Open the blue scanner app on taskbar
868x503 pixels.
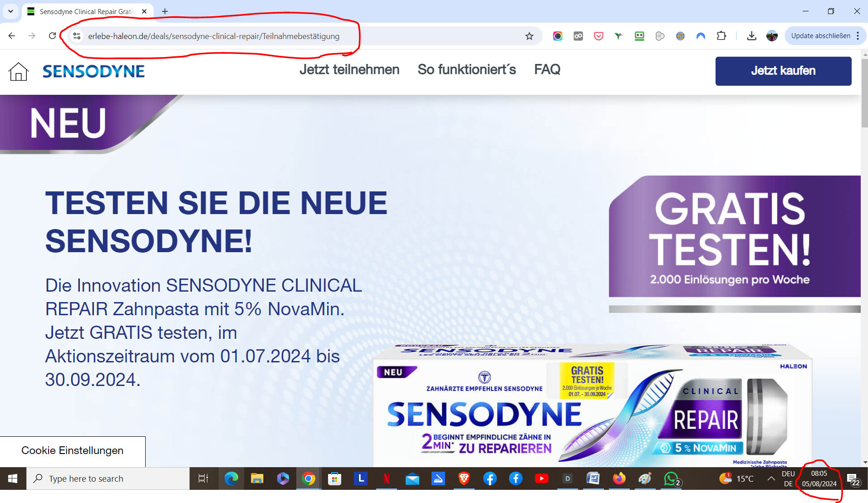438,479
